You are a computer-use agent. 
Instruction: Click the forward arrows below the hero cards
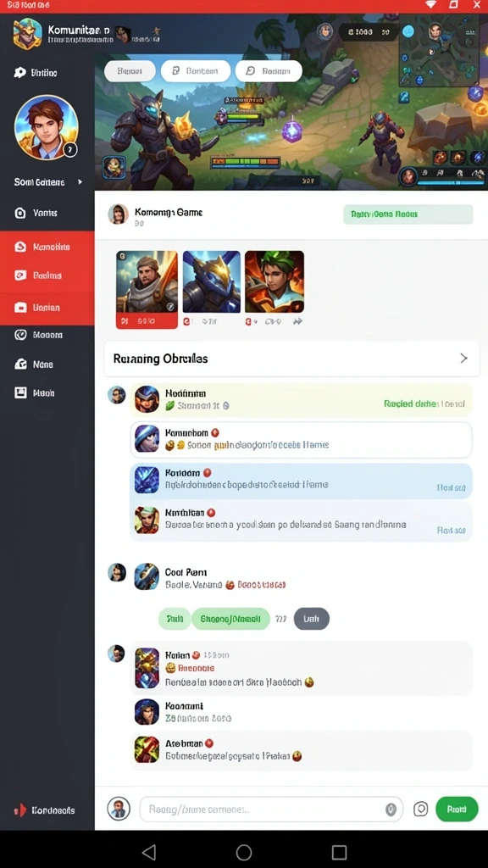pos(297,321)
